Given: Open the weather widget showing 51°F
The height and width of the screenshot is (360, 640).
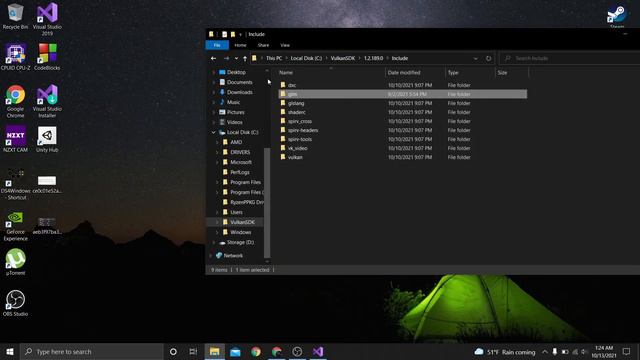Looking at the screenshot, I should [505, 351].
